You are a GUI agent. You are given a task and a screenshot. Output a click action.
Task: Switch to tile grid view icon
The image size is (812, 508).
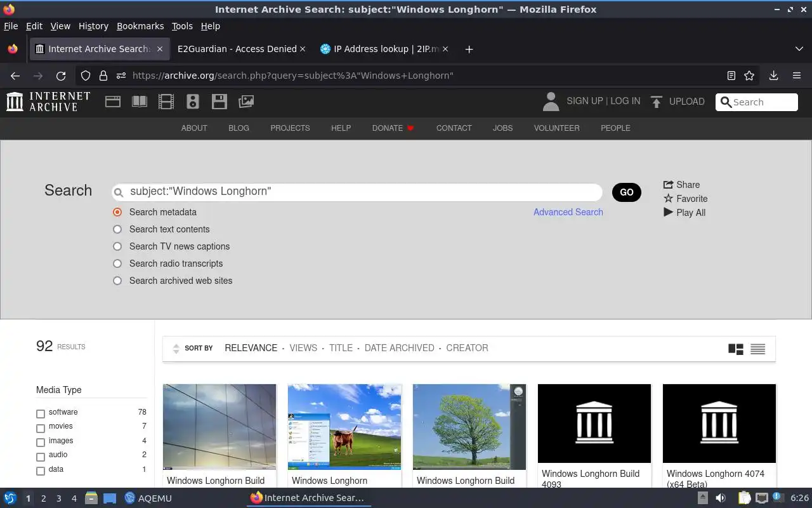click(736, 349)
